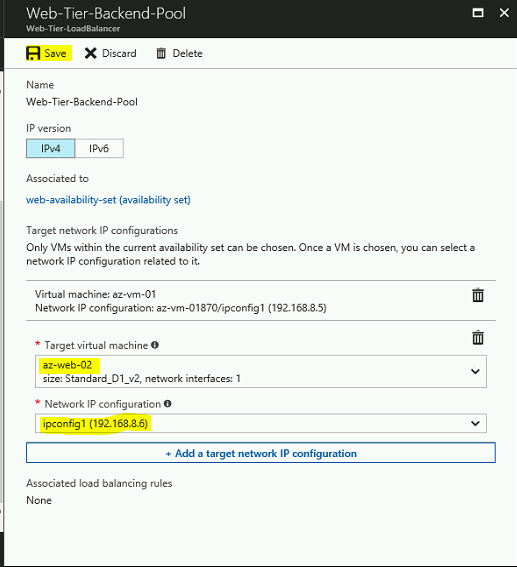Click the Save floppy disk icon

tap(33, 53)
